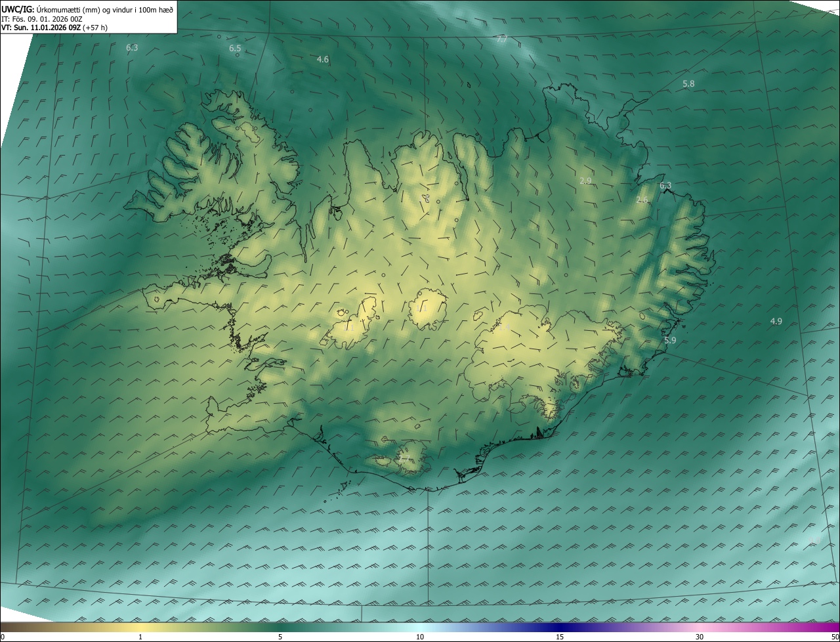Click the 2.6 precipitation value label
The height and width of the screenshot is (642, 840).
642,200
